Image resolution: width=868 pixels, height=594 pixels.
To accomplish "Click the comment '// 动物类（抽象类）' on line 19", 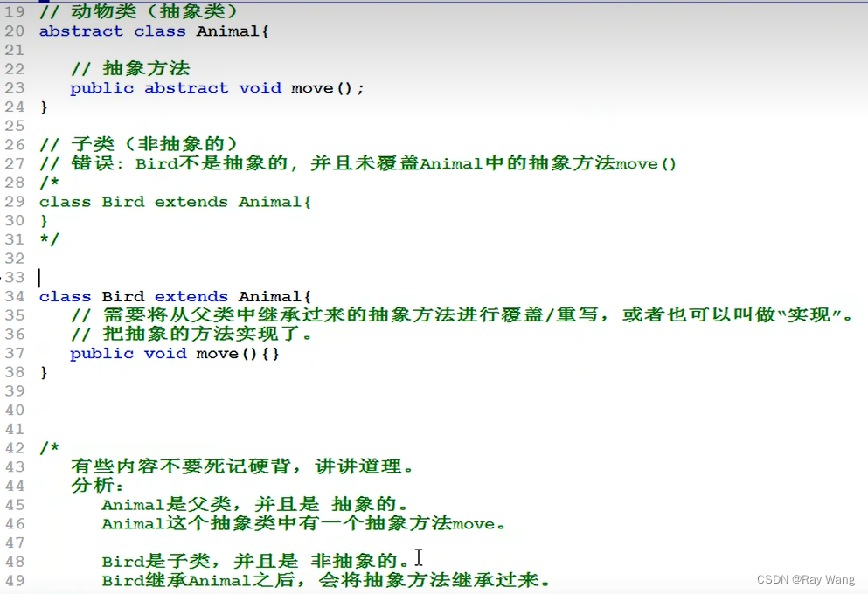I will coord(138,11).
